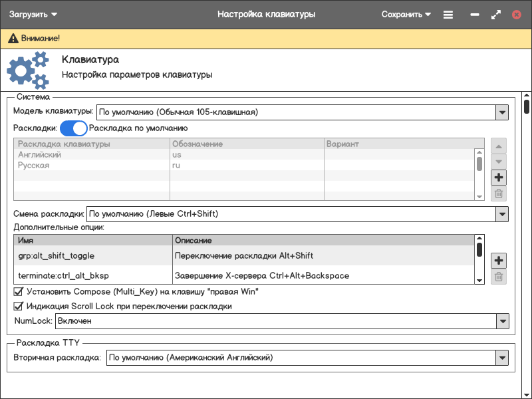Open the Сохранить menu
The height and width of the screenshot is (399, 532).
(x=406, y=14)
